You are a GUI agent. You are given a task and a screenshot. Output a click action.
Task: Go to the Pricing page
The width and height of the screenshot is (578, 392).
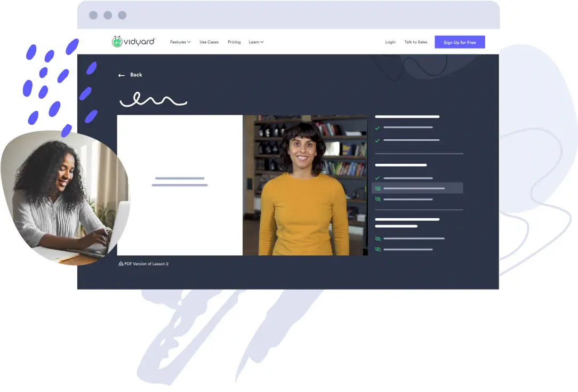click(234, 42)
